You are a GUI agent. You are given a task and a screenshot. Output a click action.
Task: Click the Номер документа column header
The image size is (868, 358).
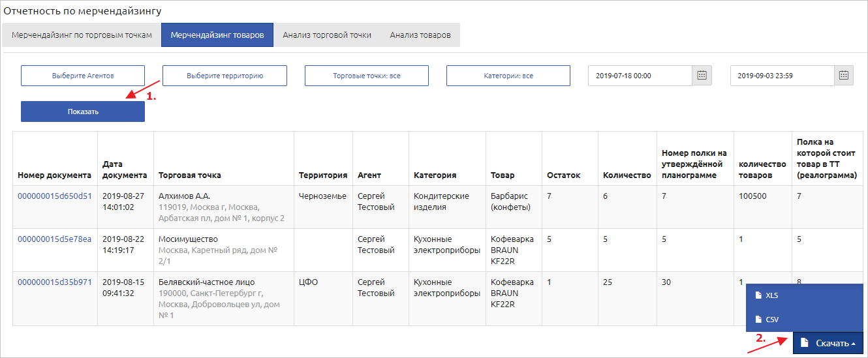[x=55, y=175]
